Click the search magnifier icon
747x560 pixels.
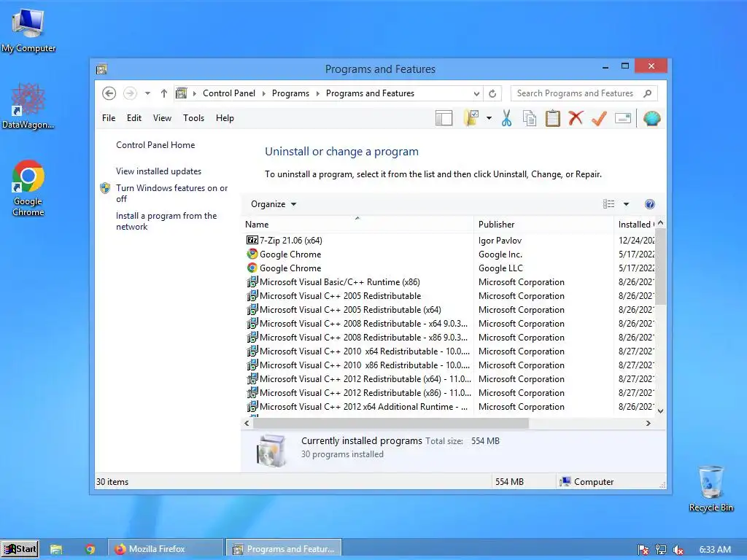(x=648, y=93)
